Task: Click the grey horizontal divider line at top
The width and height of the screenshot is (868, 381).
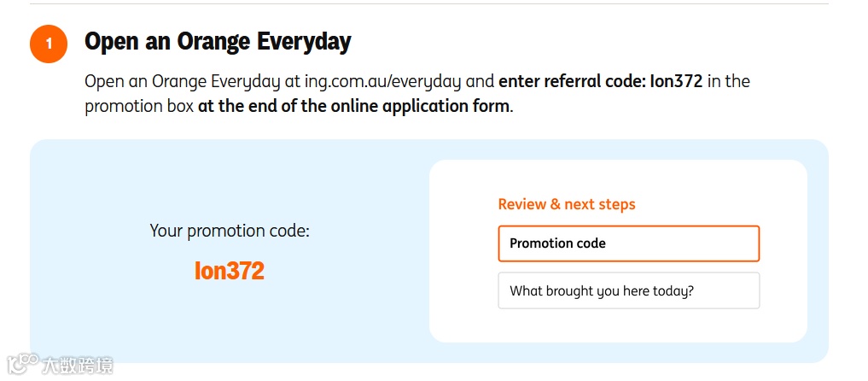Action: [x=428, y=4]
